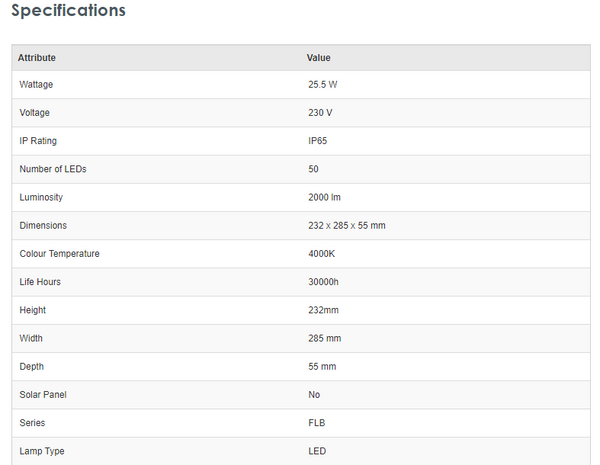The height and width of the screenshot is (465, 600).
Task: Select the Wattage attribute cell
Action: pyautogui.click(x=36, y=85)
